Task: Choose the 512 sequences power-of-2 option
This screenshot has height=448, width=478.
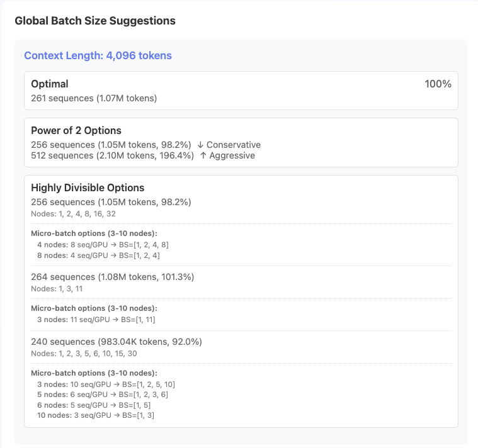Action: pos(113,155)
